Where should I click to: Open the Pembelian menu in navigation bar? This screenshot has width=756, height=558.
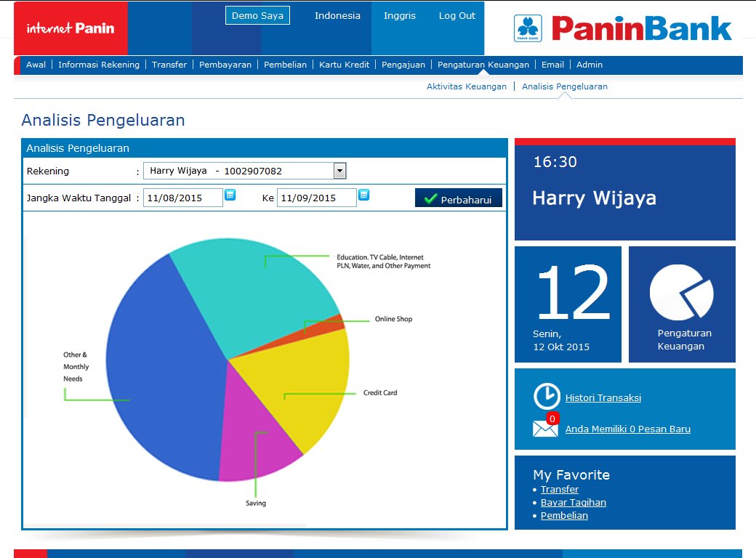[285, 65]
